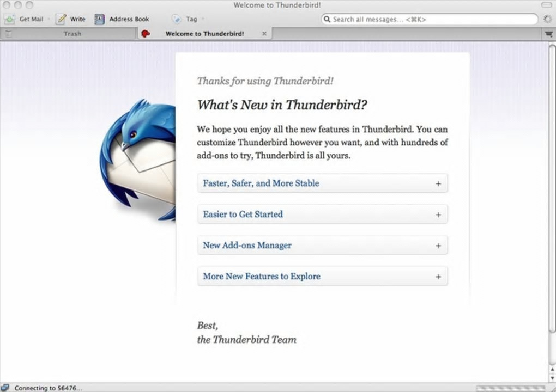Click the activity spinner icon
This screenshot has height=392, width=556.
pos(548,19)
